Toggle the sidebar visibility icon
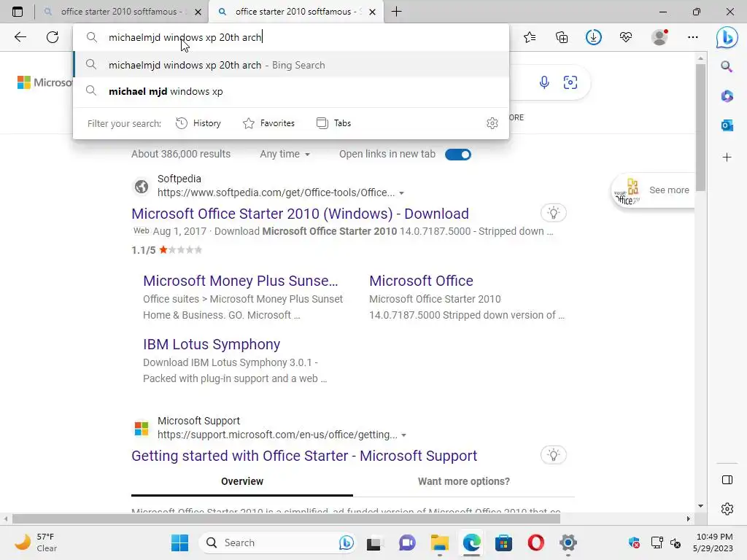This screenshot has height=560, width=747. (727, 480)
